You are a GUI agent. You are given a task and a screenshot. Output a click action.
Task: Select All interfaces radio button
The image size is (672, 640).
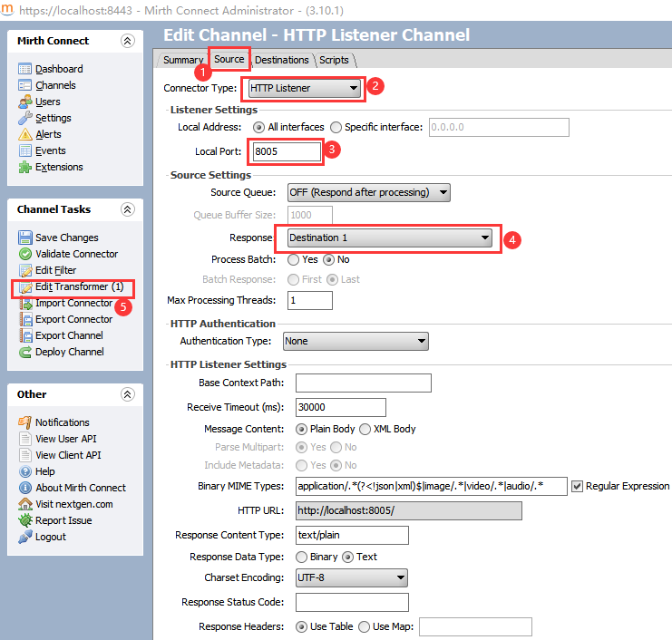(x=258, y=127)
